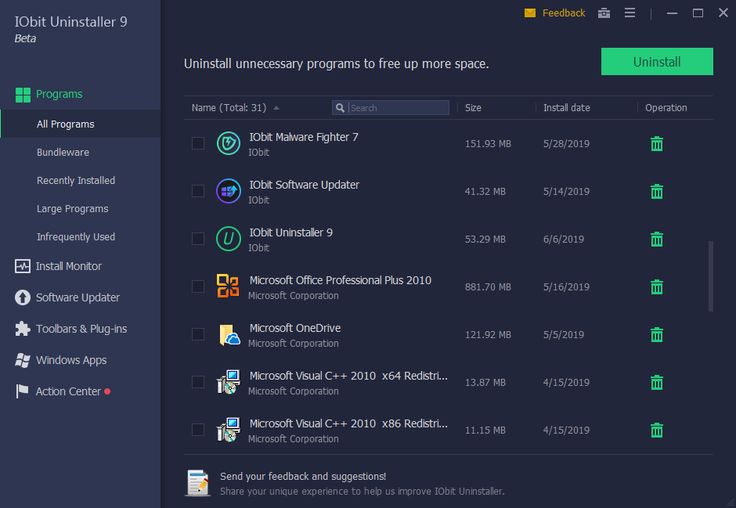This screenshot has height=508, width=736.
Task: Check the IObit Software Updater checkbox
Action: [198, 191]
